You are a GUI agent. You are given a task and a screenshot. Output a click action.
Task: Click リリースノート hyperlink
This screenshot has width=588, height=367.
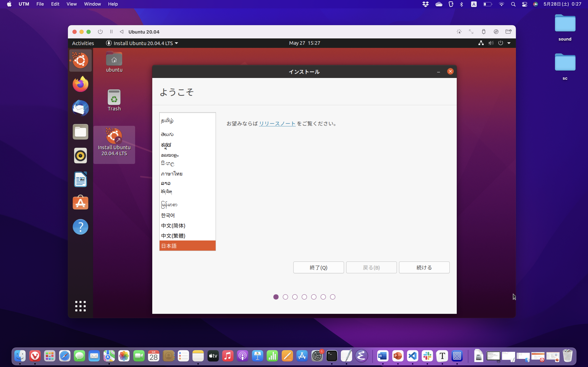(x=277, y=123)
